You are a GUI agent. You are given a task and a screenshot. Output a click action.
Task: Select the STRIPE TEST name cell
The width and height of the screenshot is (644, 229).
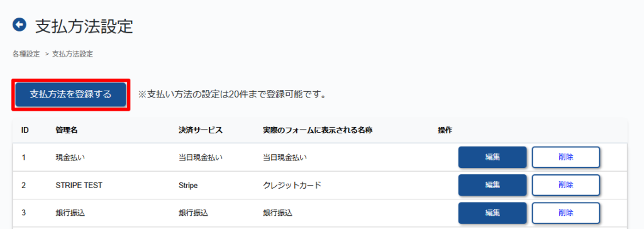click(79, 186)
